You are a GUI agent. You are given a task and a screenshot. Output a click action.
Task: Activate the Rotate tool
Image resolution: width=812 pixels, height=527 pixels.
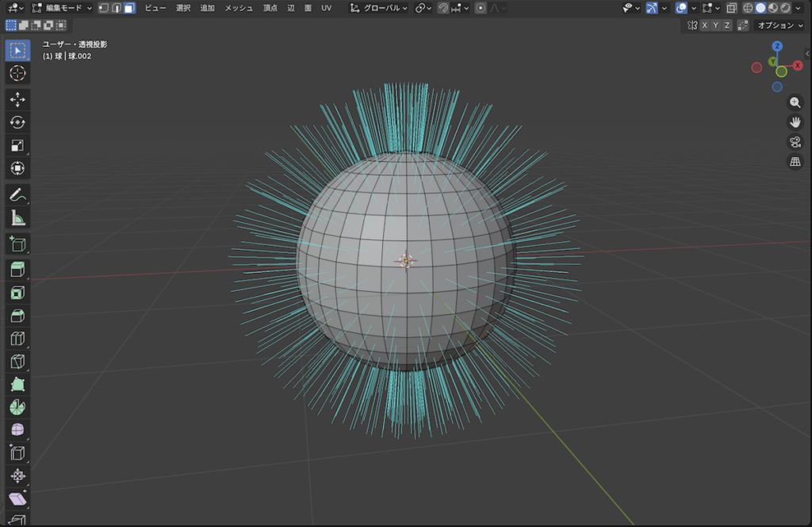coord(17,122)
